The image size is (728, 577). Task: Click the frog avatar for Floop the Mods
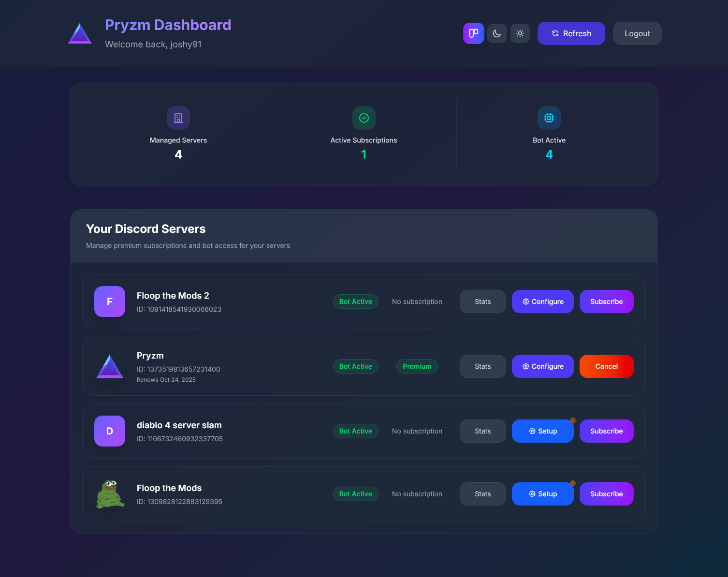(x=109, y=493)
